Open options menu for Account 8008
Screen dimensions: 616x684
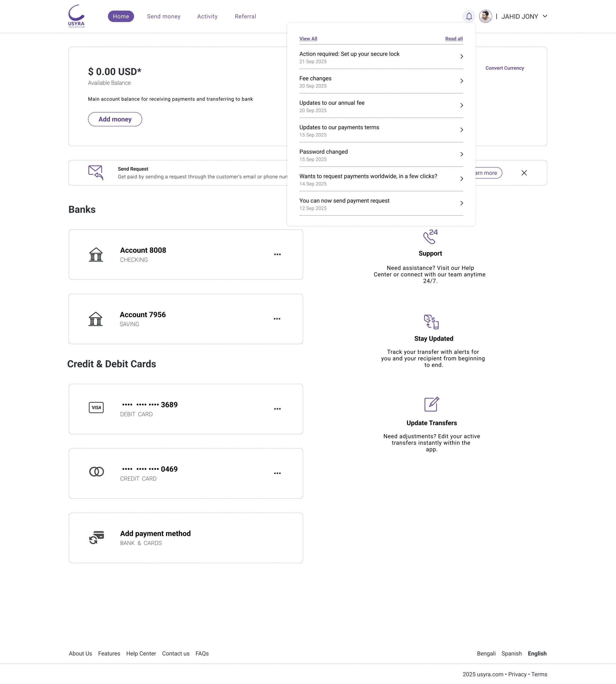pos(277,254)
